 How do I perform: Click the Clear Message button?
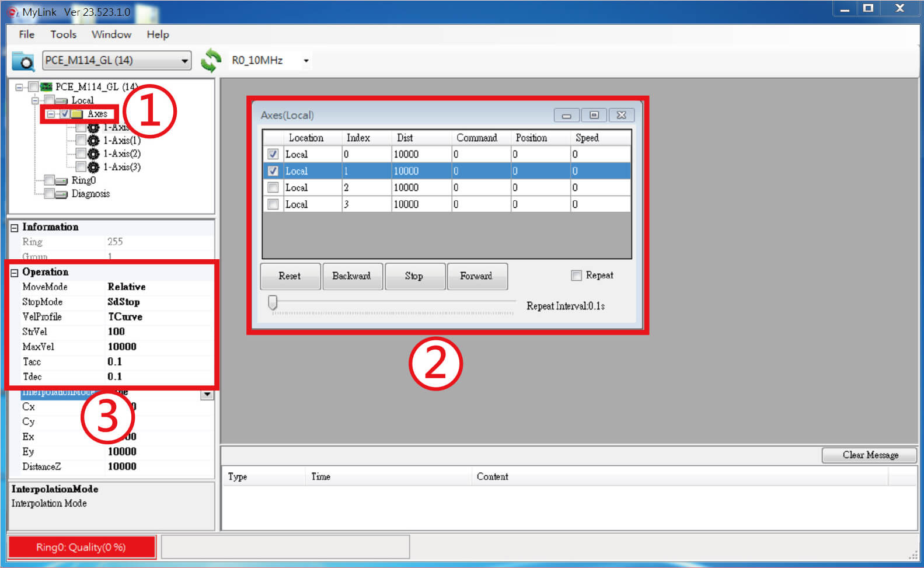870,455
